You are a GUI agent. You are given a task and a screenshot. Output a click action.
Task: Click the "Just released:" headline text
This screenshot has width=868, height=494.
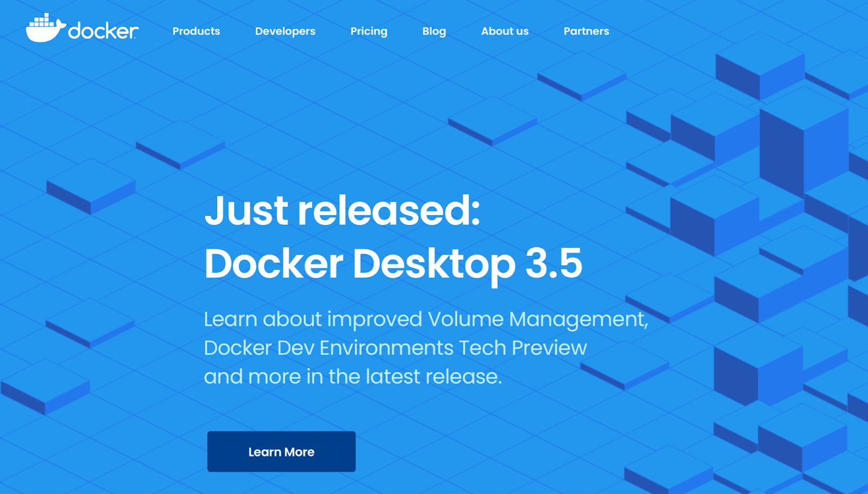(x=342, y=210)
